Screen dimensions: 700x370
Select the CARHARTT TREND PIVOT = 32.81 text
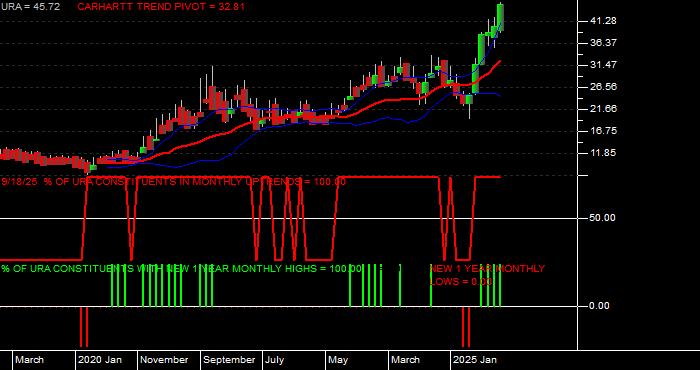[161, 7]
